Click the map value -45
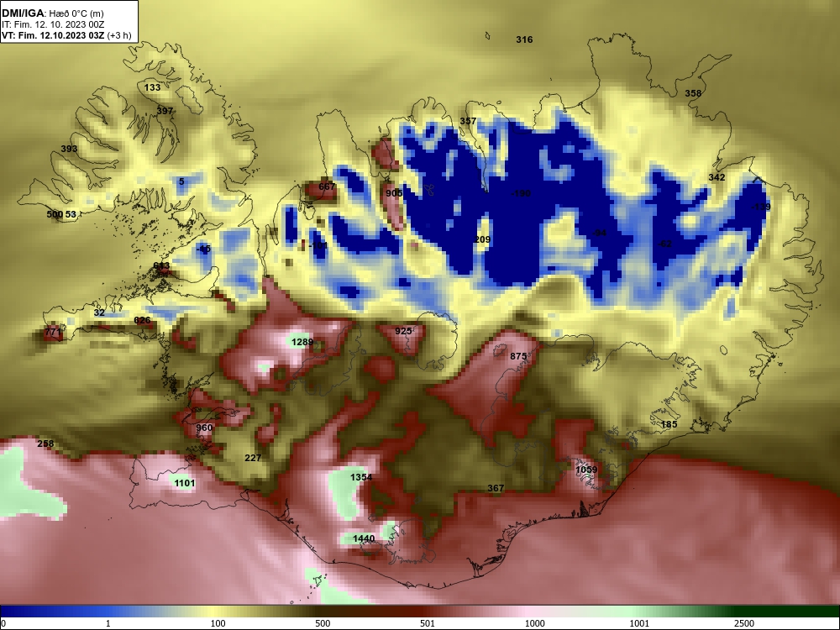This screenshot has width=840, height=630. pos(203,249)
